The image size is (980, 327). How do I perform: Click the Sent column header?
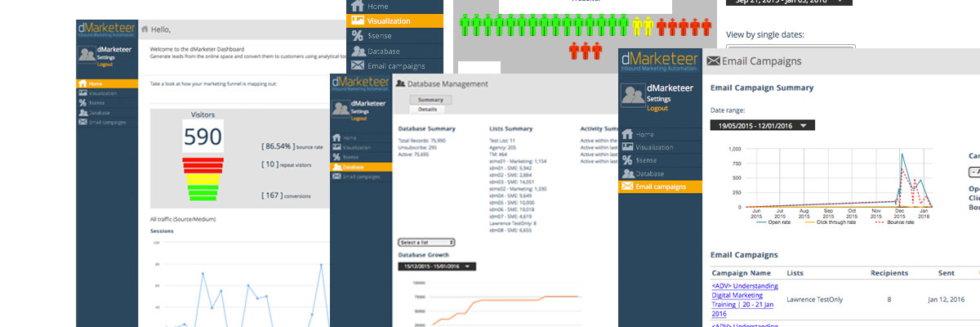(x=946, y=272)
